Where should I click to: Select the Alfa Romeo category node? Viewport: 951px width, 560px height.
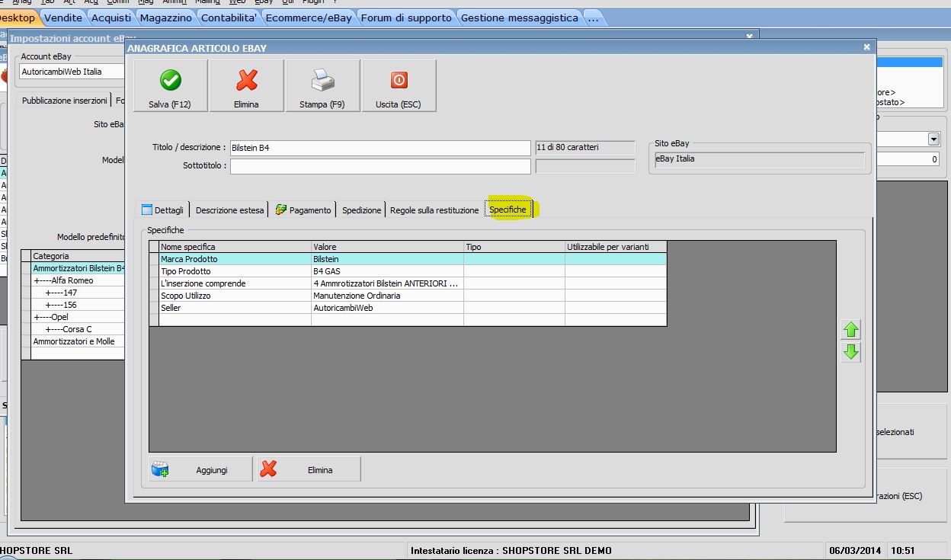pyautogui.click(x=78, y=280)
